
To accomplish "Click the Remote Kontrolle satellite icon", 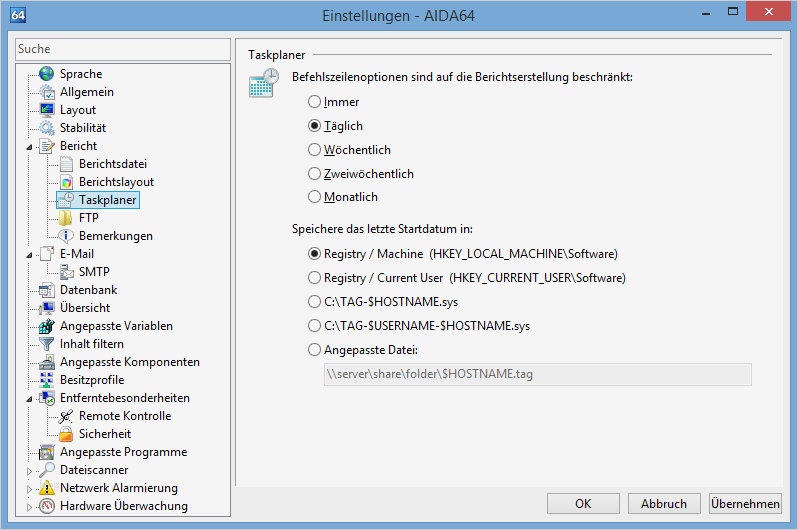I will [66, 416].
